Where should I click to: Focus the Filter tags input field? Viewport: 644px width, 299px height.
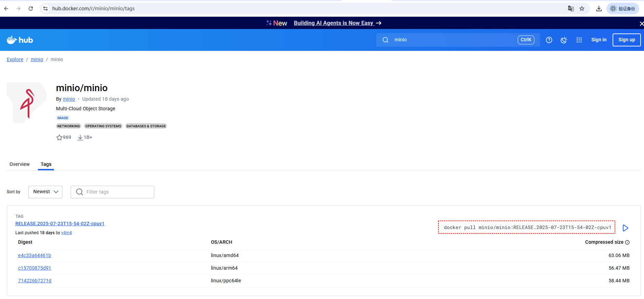(x=112, y=192)
